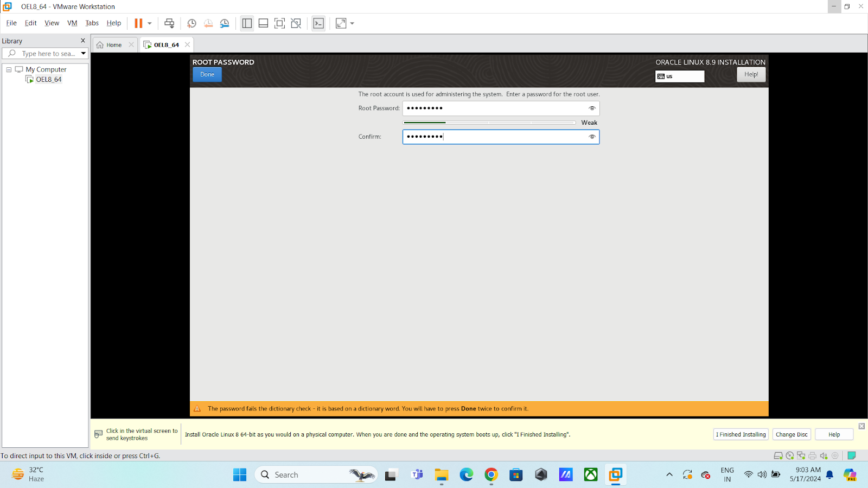Close the OEL8_64 tab
868x488 pixels.
coord(187,44)
